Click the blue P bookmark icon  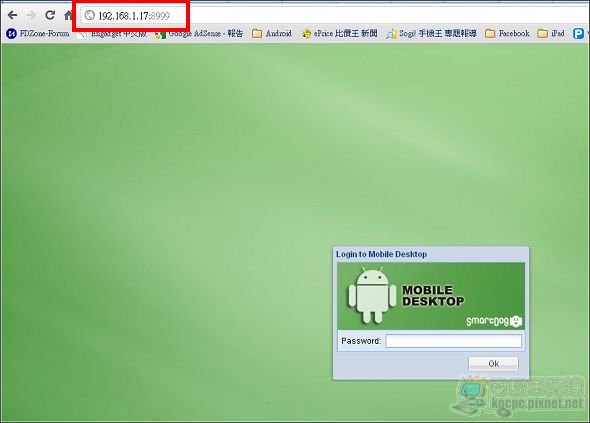[578, 33]
